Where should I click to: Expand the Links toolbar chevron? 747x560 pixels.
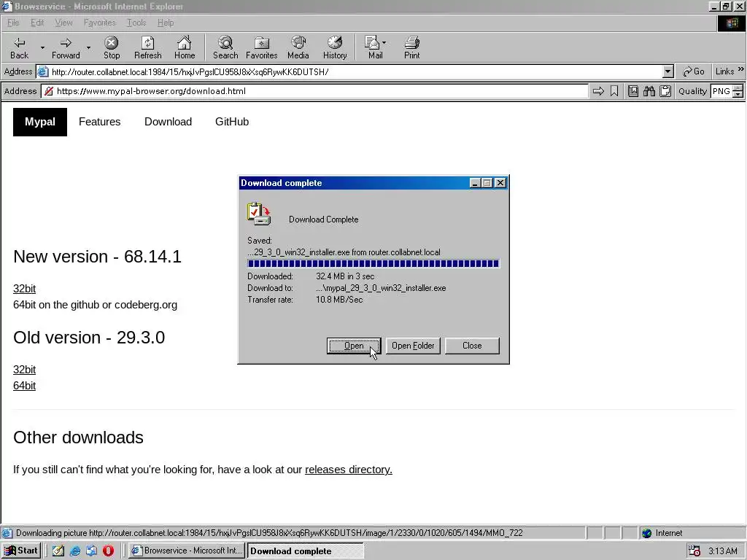point(741,69)
